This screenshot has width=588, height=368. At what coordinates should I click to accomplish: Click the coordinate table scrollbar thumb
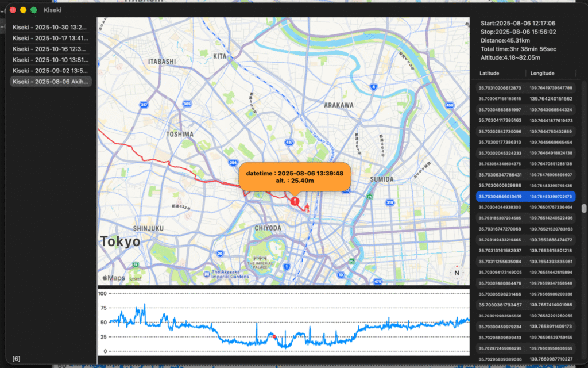pyautogui.click(x=584, y=209)
